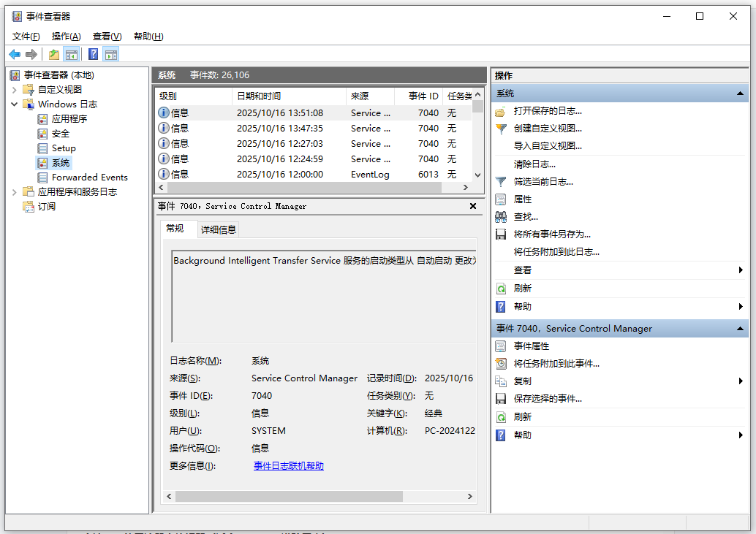Click the floppy disk icon for 保存选择的事件
This screenshot has height=534, width=756.
point(501,399)
